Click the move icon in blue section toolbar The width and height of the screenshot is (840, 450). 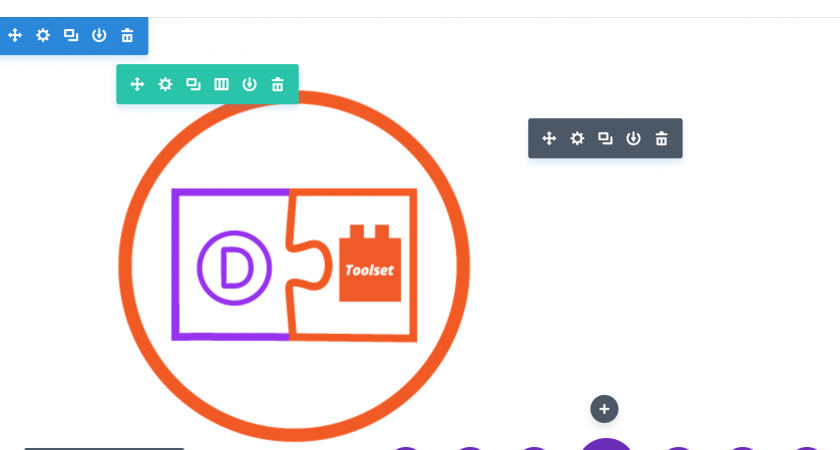(x=15, y=35)
